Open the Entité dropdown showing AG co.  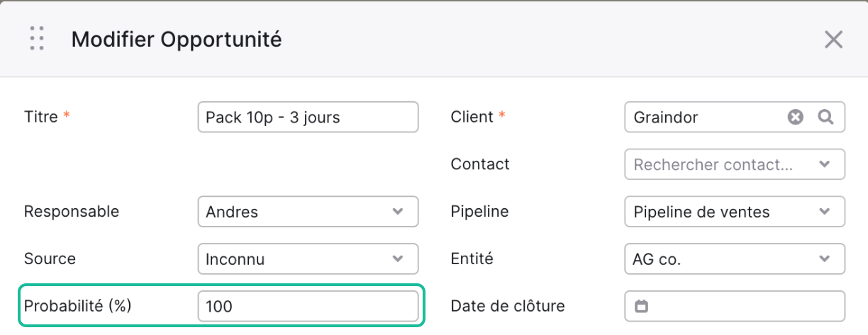(735, 259)
